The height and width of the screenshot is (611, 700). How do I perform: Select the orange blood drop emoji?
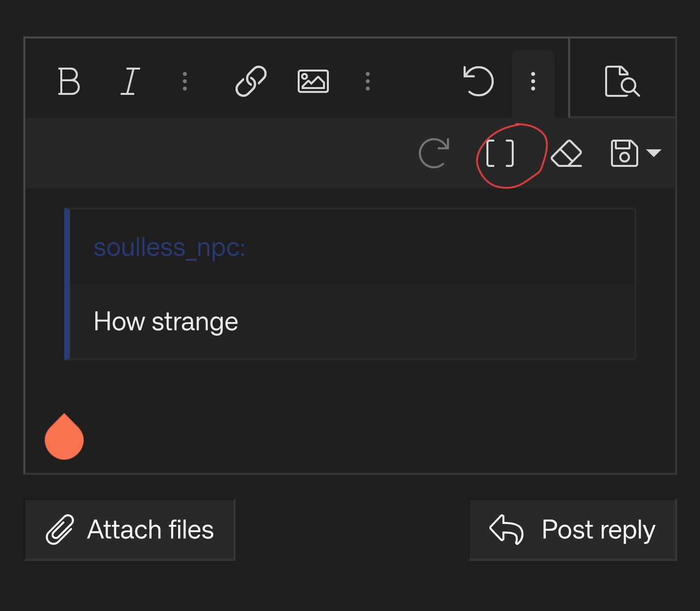coord(64,437)
